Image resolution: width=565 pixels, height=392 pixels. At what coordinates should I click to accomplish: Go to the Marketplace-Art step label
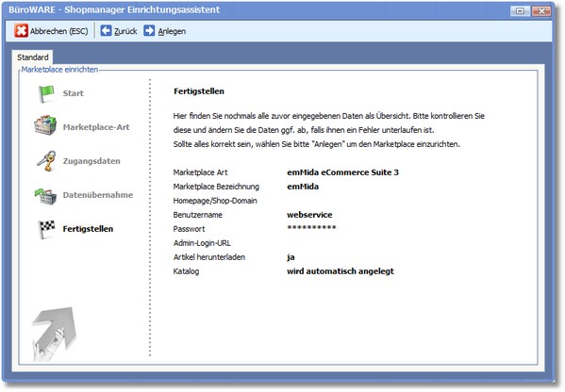click(96, 127)
